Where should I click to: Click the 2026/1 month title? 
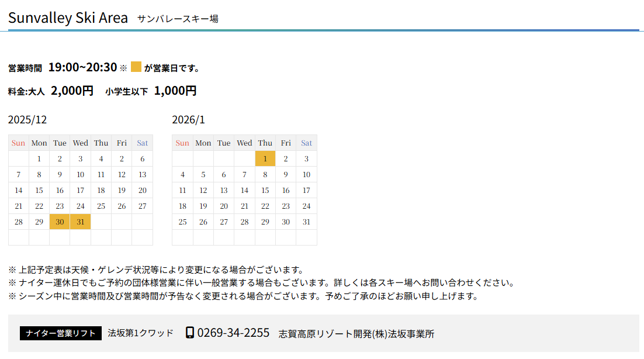coord(189,120)
